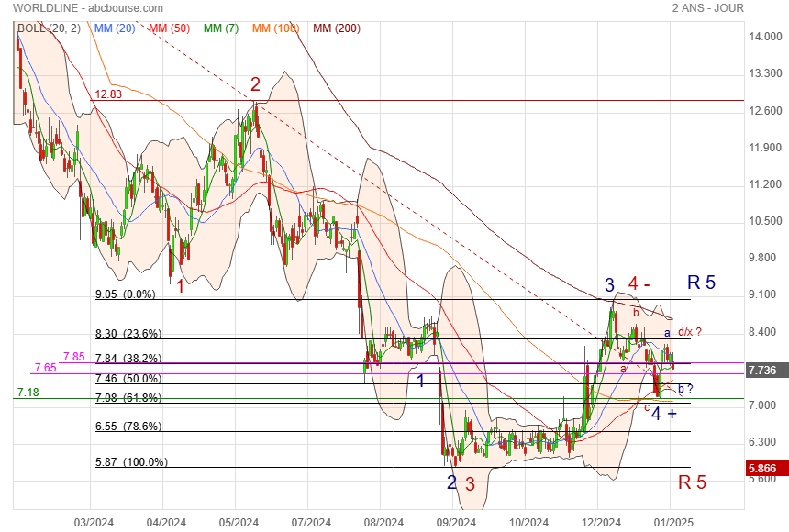Click the 11.200 price axis value
Viewport: 789px width, 532px height.
(x=765, y=184)
